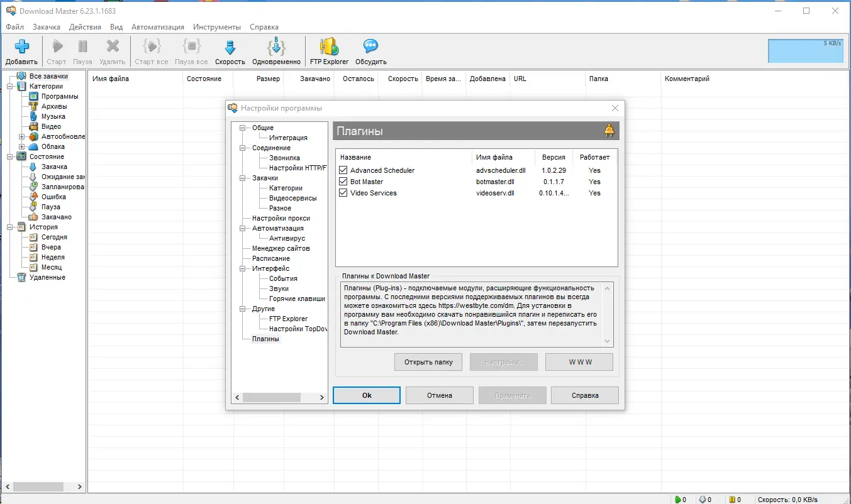
Task: Select Ошибка state icon
Action: (x=34, y=197)
